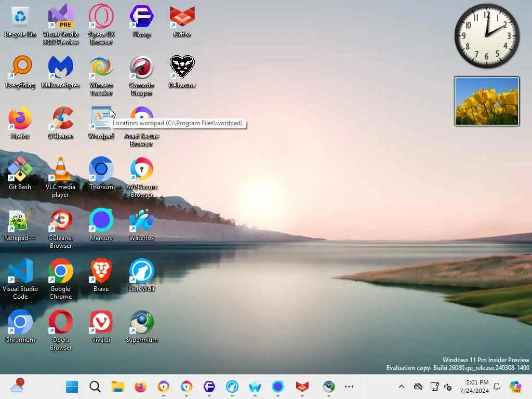532x399 pixels.
Task: Select the Mercury desktop shortcut
Action: [101, 224]
